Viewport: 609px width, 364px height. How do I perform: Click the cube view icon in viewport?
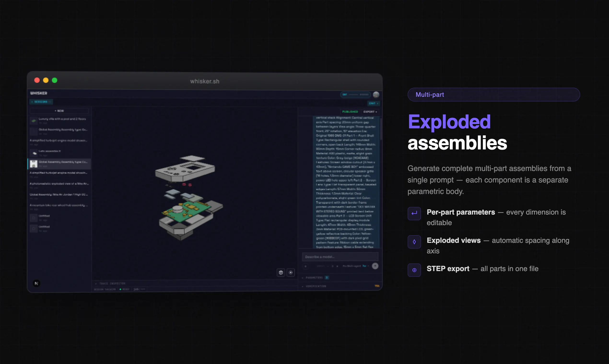[x=281, y=272]
